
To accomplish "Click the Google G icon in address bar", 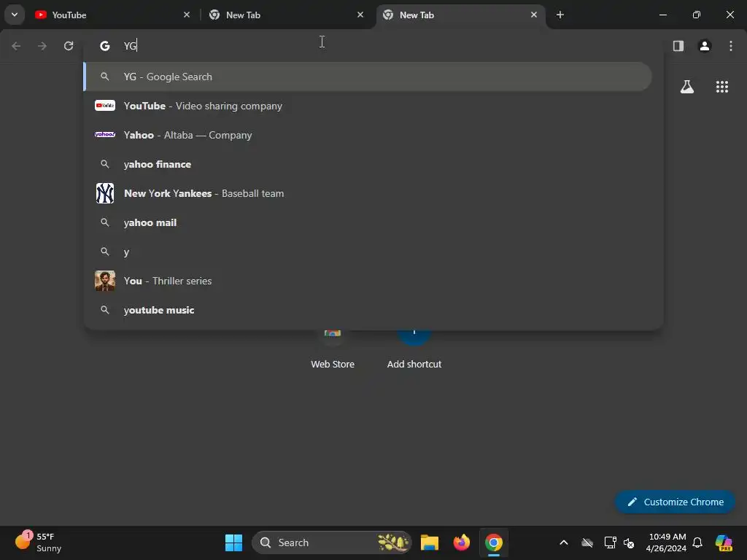I will click(104, 46).
